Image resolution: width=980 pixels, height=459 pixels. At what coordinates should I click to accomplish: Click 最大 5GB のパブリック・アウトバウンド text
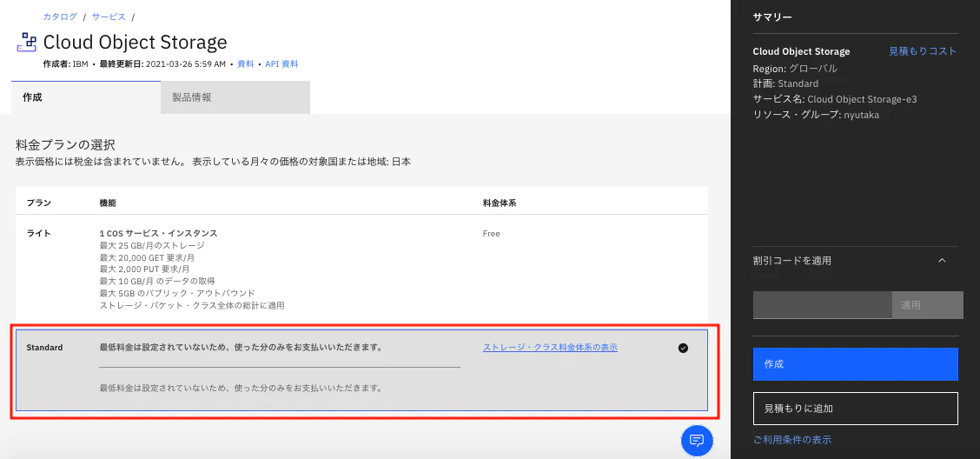click(177, 293)
